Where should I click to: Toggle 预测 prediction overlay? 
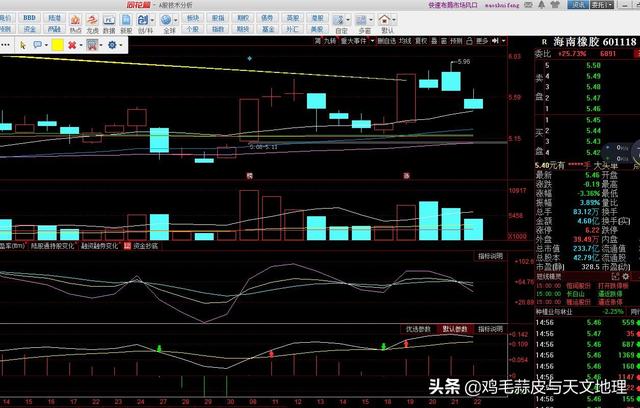click(x=456, y=41)
